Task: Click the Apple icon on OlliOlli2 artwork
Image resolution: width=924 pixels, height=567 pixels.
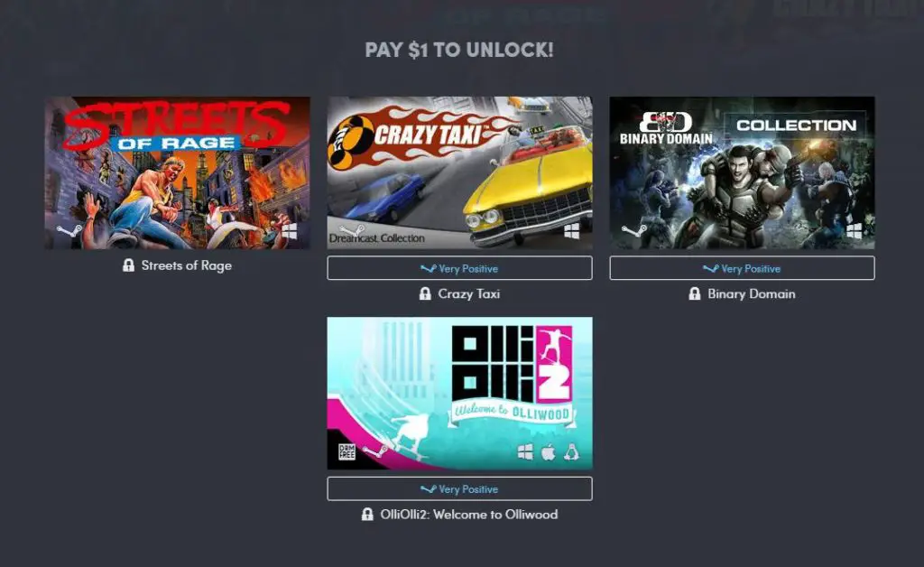Action: [548, 452]
